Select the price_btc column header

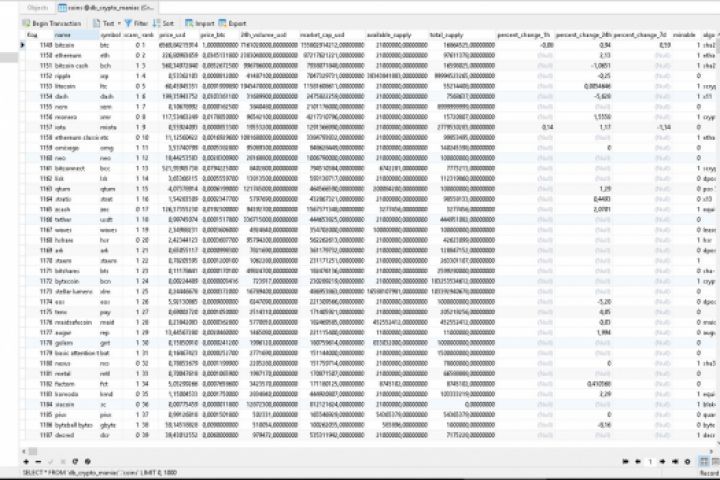point(219,35)
